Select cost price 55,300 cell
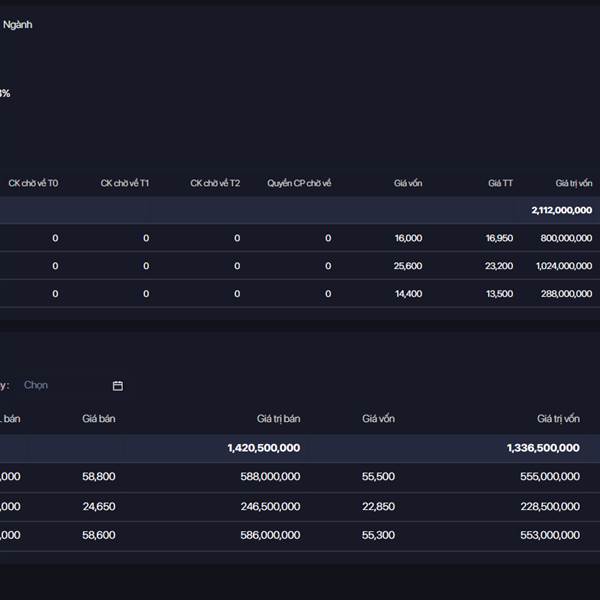This screenshot has width=600, height=600. [378, 535]
